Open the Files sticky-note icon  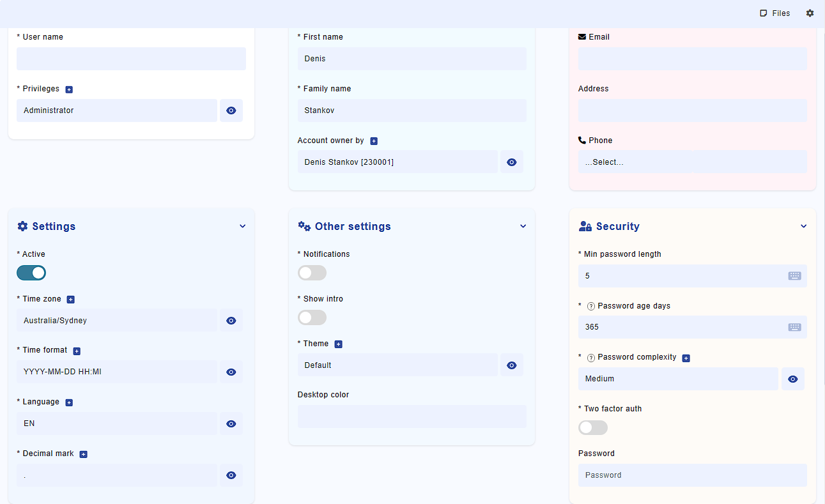pyautogui.click(x=763, y=13)
